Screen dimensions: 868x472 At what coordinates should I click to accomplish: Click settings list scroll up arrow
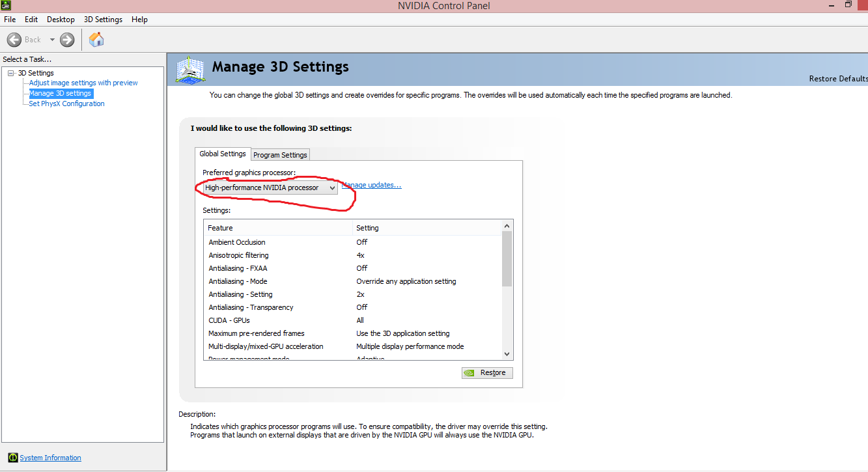point(507,225)
